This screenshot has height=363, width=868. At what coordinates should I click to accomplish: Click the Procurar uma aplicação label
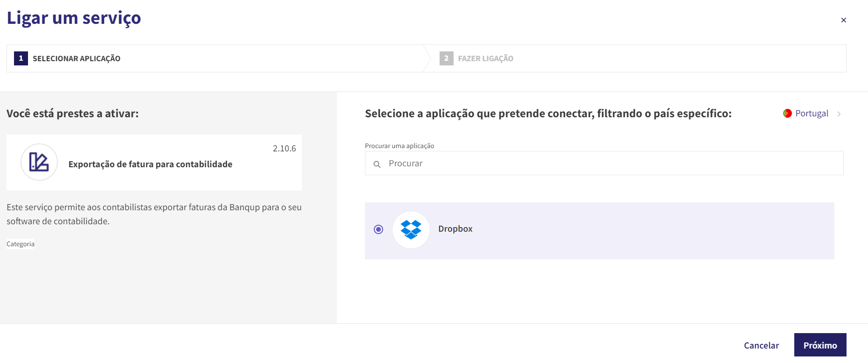click(399, 146)
